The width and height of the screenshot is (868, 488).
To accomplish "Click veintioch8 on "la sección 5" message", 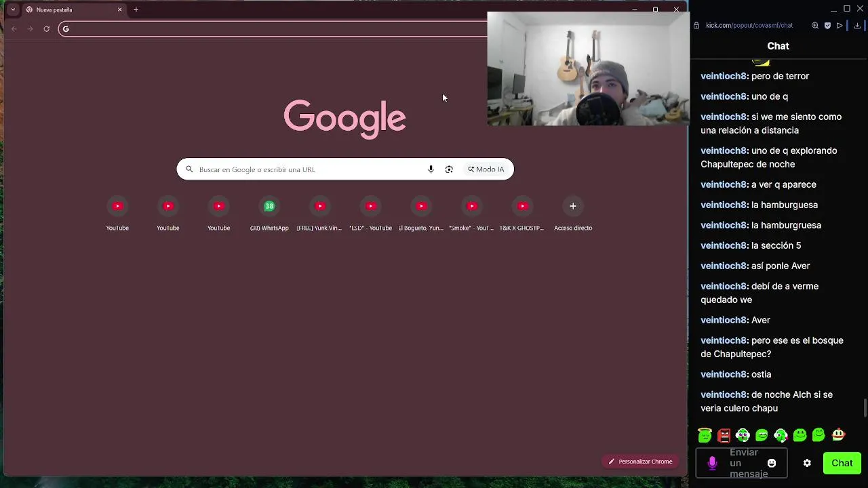I will tap(724, 245).
